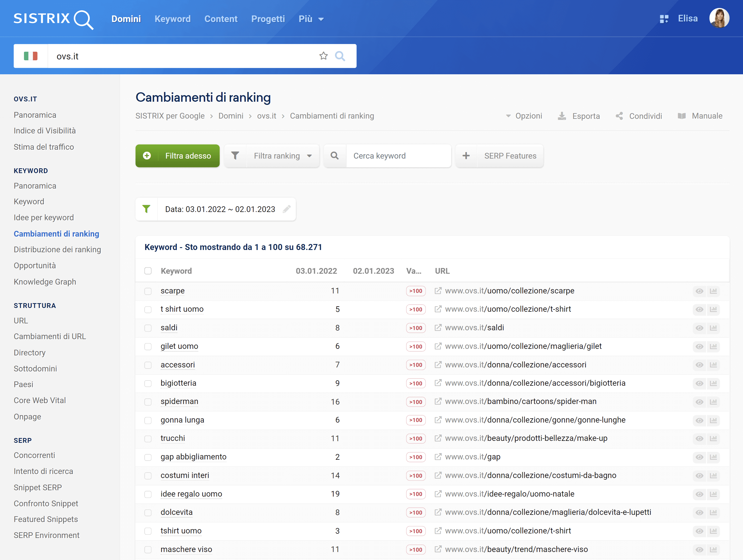This screenshot has width=743, height=560.
Task: Switch to Content top navigation tab
Action: tap(221, 19)
